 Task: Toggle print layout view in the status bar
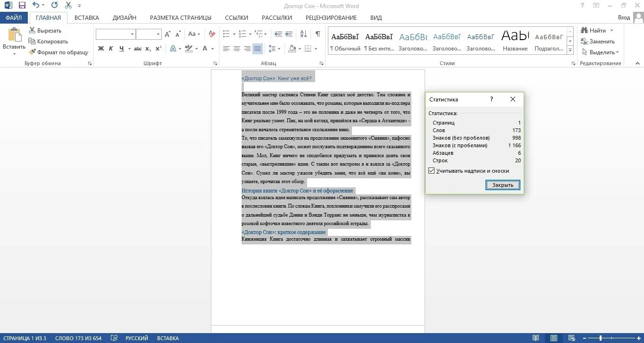[x=554, y=338]
